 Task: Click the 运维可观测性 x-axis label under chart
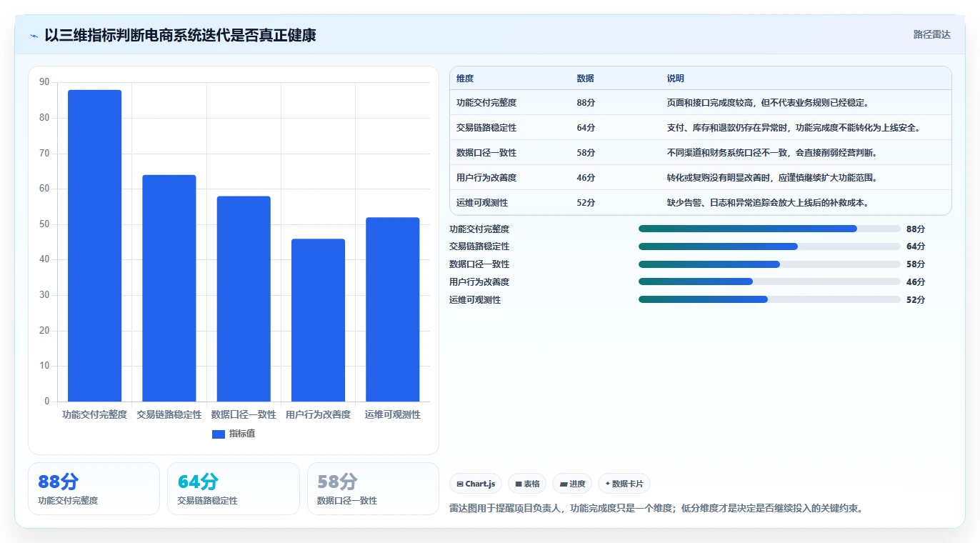pos(393,414)
